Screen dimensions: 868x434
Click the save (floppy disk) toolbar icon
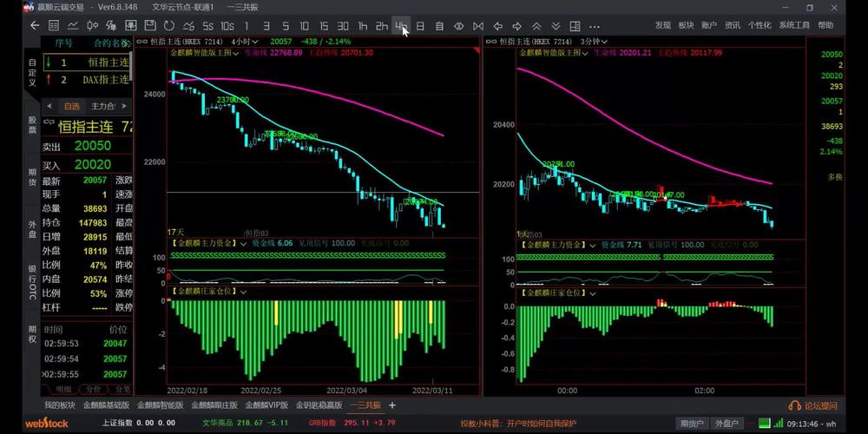coord(150,26)
